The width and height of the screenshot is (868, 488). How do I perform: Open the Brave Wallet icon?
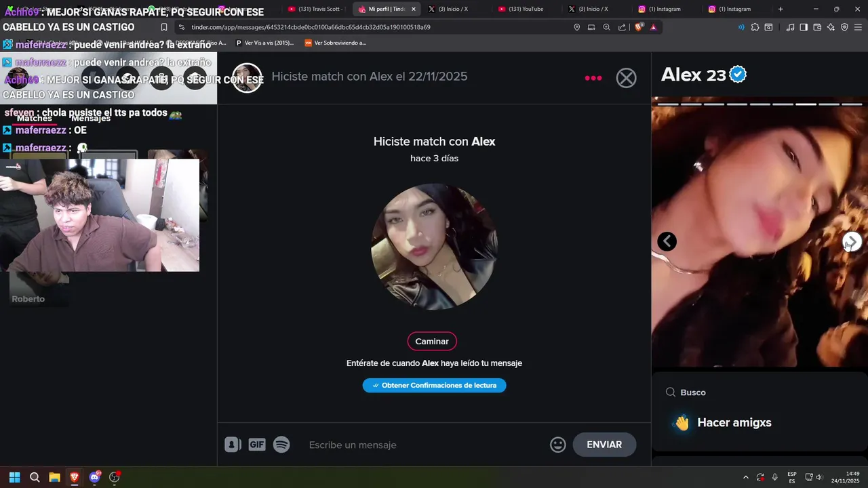817,27
